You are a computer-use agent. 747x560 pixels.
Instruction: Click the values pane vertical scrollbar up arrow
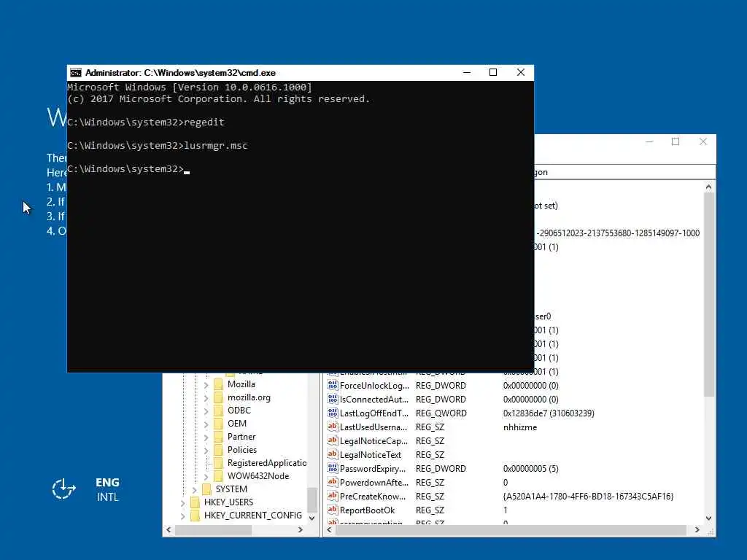click(708, 187)
